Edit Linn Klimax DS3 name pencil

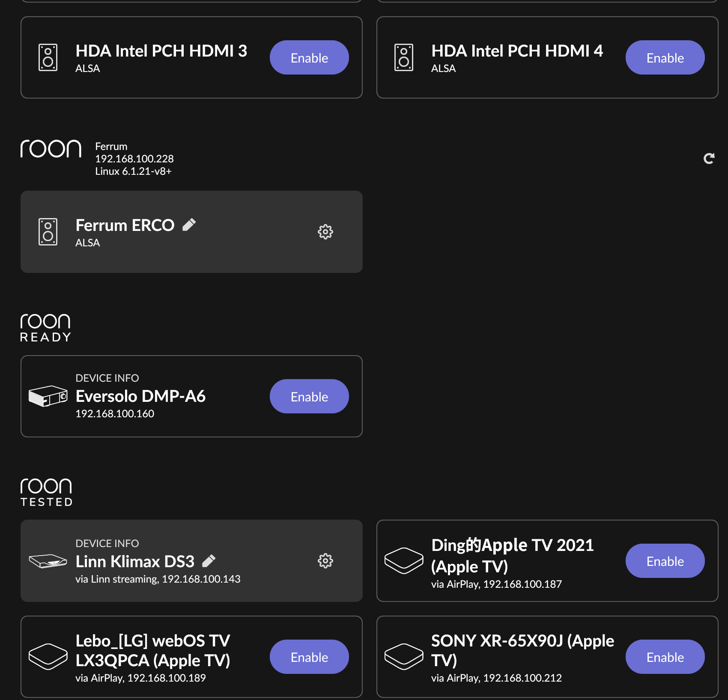[x=209, y=561]
